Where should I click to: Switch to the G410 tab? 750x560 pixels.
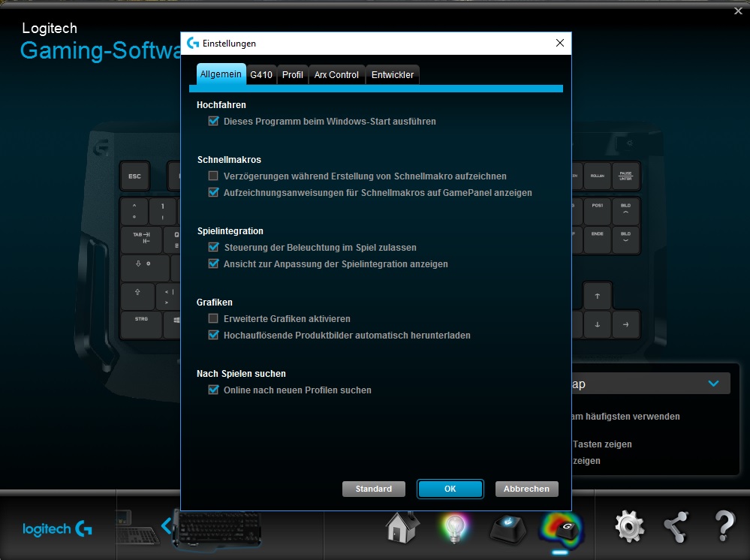pyautogui.click(x=261, y=75)
